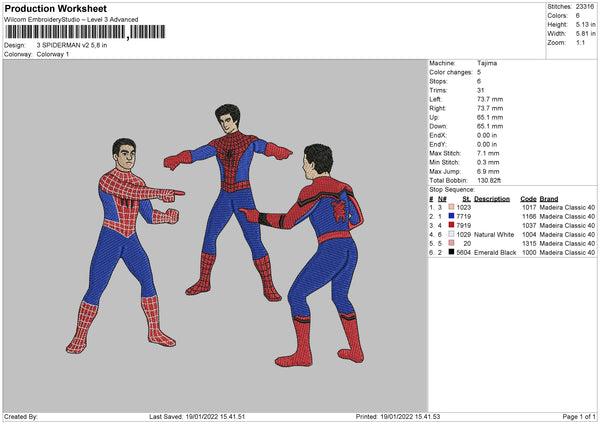Click thread code '1166' in row 2
Image resolution: width=600 pixels, height=424 pixels.
(x=529, y=217)
